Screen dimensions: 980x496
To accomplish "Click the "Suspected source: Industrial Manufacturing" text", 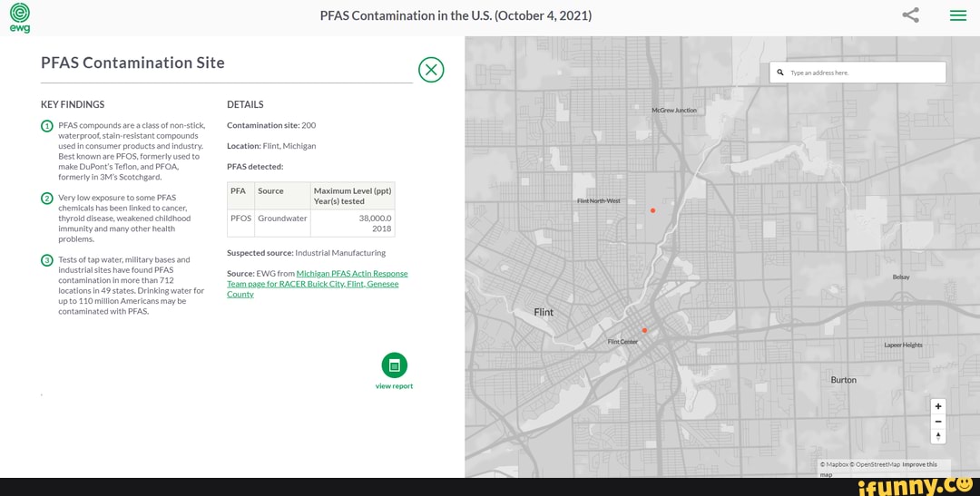I will click(307, 253).
